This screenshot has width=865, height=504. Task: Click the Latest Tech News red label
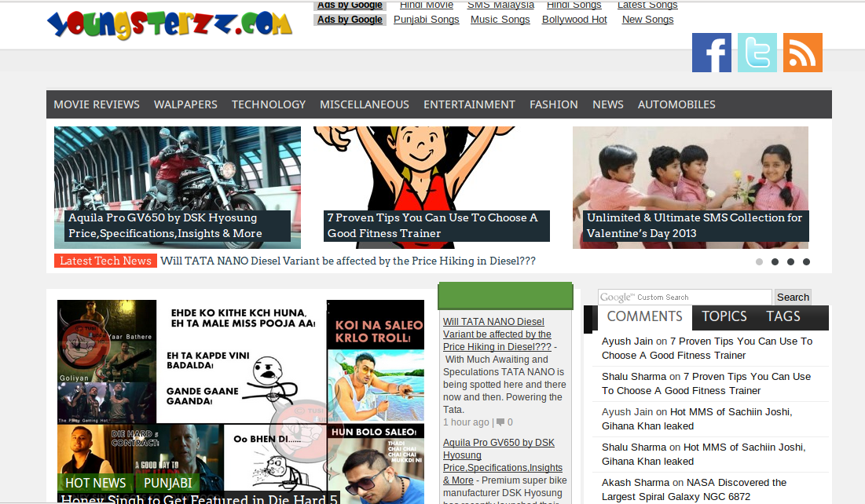click(x=105, y=261)
